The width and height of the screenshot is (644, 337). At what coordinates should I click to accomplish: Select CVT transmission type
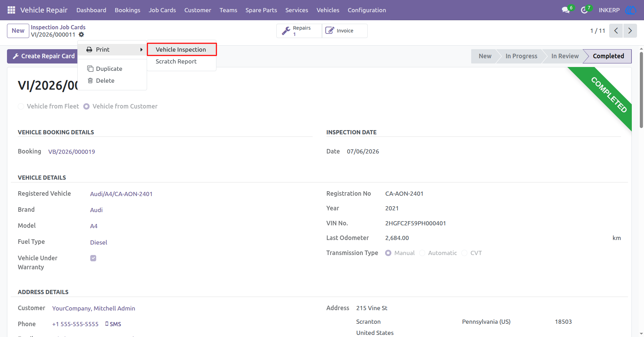click(464, 253)
